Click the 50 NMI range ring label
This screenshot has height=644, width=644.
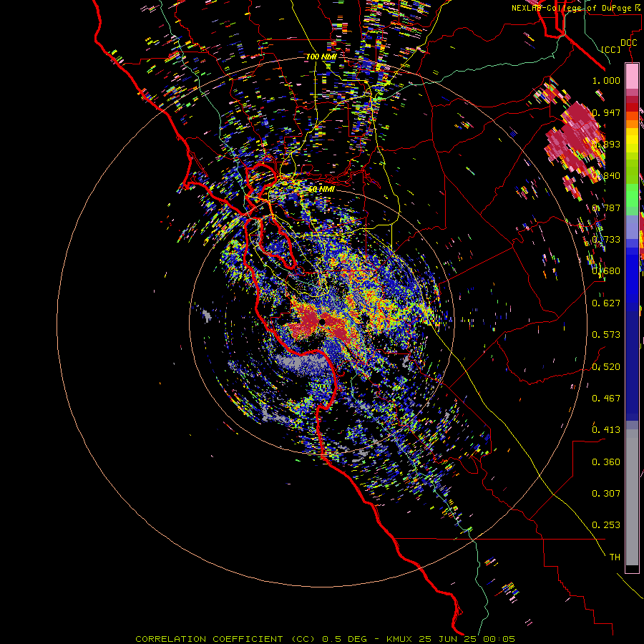pos(321,190)
